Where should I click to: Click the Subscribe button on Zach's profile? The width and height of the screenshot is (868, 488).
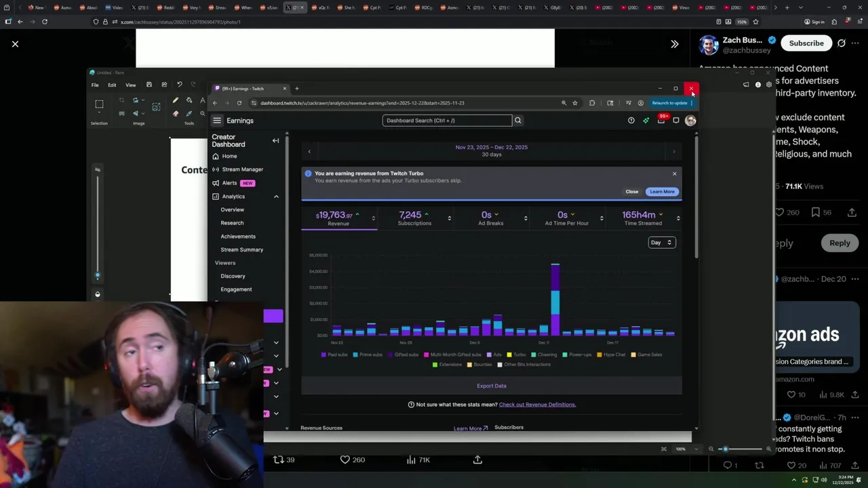click(x=806, y=43)
